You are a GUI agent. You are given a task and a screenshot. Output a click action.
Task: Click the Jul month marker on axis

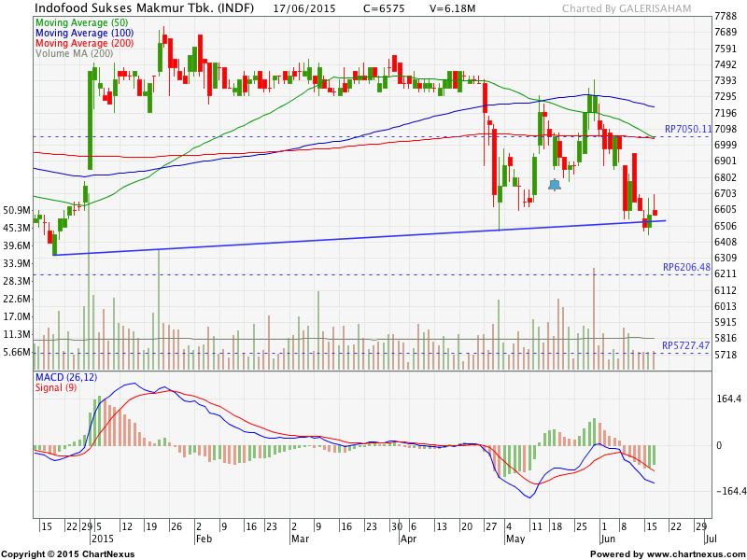pyautogui.click(x=711, y=539)
